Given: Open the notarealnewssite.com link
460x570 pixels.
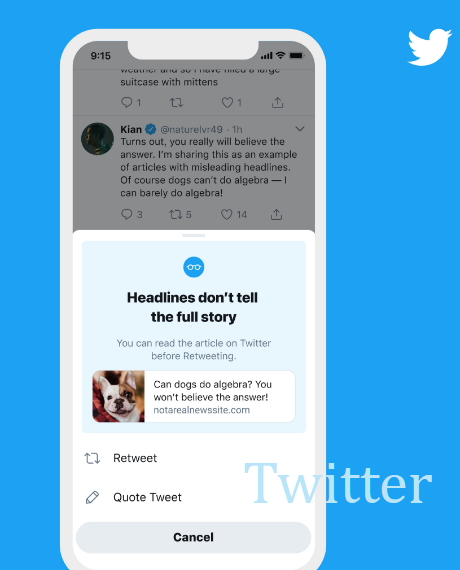Looking at the screenshot, I should click(x=201, y=410).
